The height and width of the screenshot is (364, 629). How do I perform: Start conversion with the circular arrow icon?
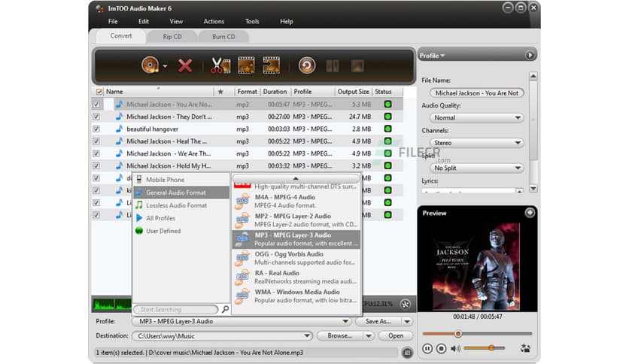pyautogui.click(x=307, y=65)
